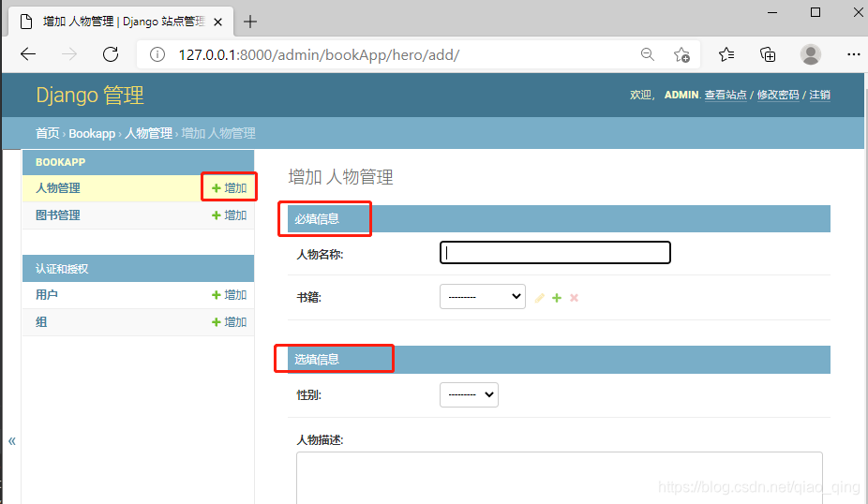Click the 必填信息 fieldset heading
The image size is (868, 504).
click(x=317, y=219)
